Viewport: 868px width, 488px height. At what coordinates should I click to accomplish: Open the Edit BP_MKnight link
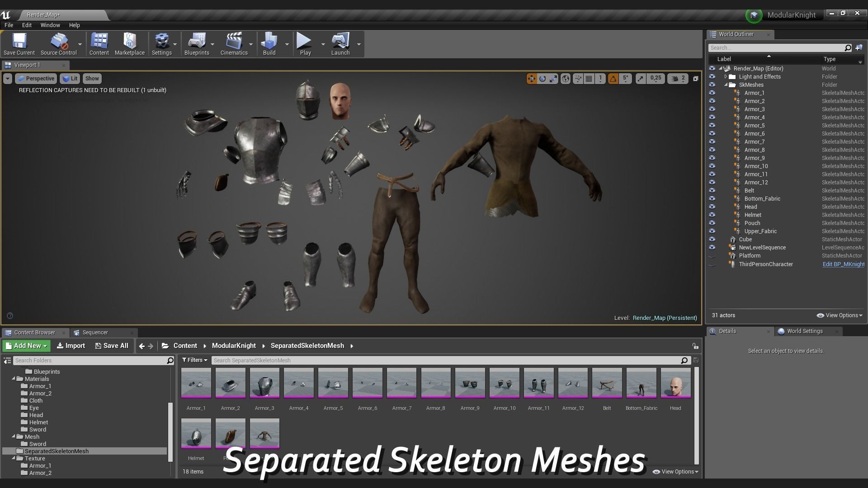[843, 264]
